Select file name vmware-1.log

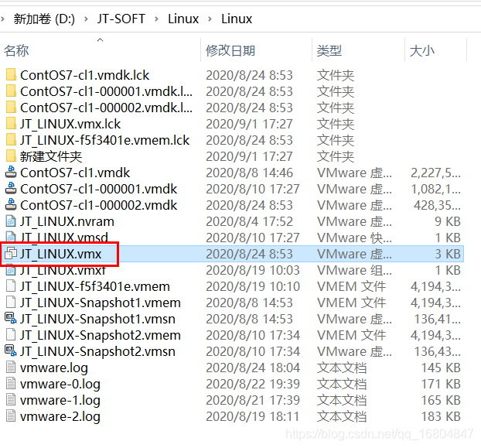[60, 400]
